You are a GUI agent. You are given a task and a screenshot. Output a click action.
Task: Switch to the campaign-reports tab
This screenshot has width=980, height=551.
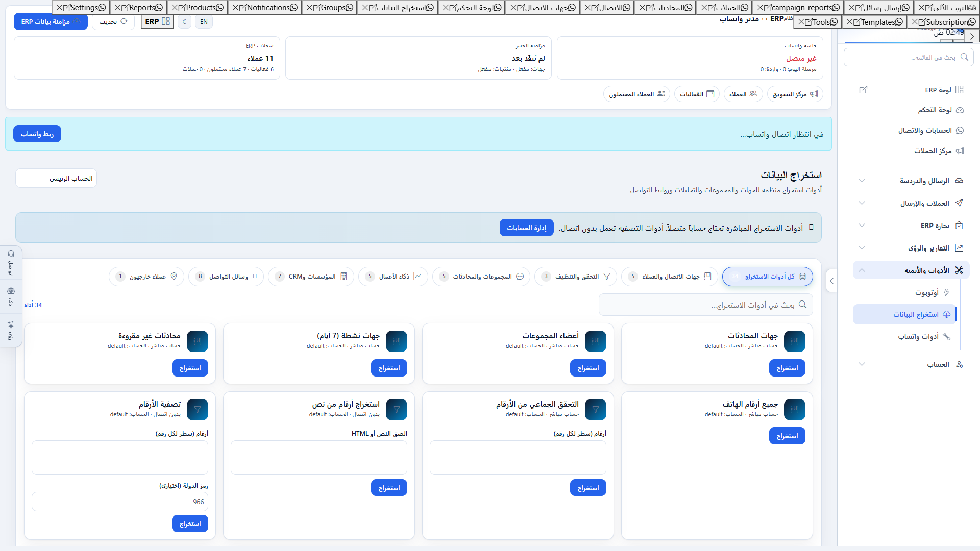pyautogui.click(x=802, y=8)
